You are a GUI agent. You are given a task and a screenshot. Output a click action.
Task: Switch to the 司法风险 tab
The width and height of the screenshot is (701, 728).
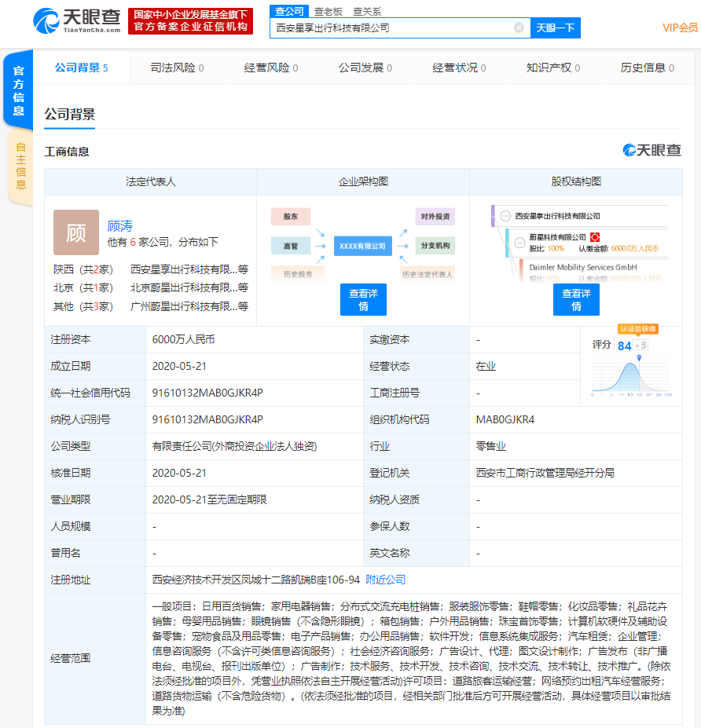[x=177, y=68]
